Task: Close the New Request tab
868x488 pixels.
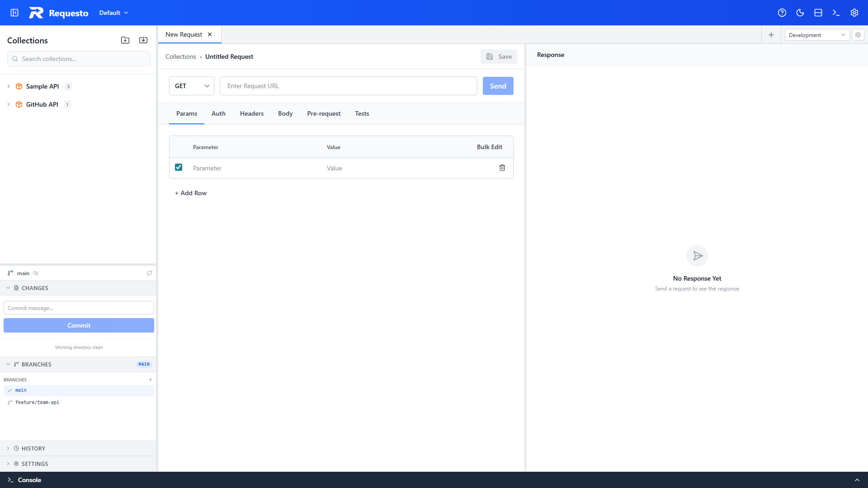Action: click(x=210, y=34)
